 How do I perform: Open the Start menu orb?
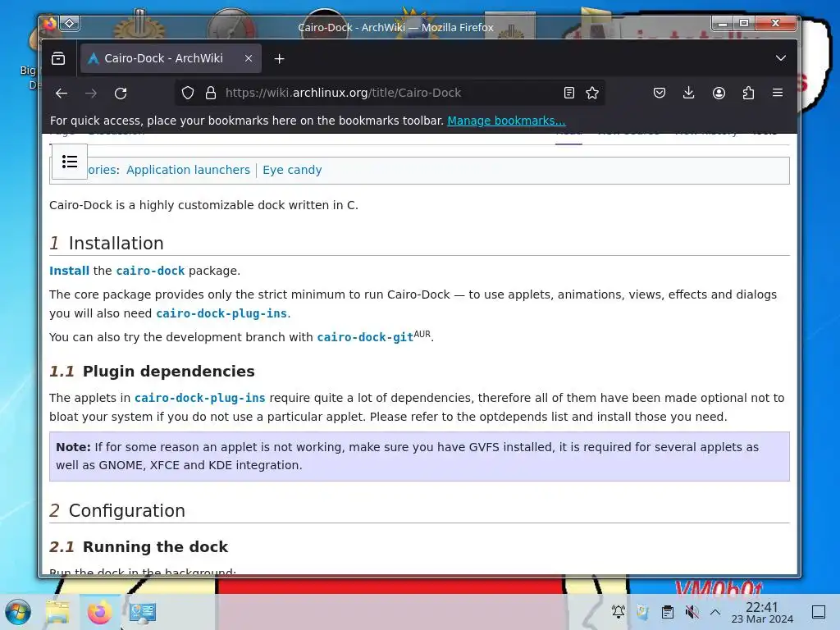[18, 612]
